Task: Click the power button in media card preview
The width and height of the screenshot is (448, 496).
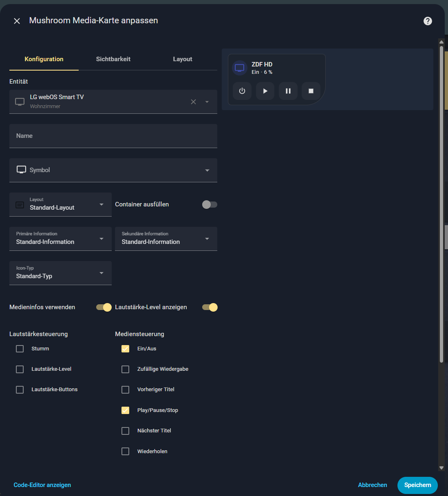Action: (x=242, y=91)
